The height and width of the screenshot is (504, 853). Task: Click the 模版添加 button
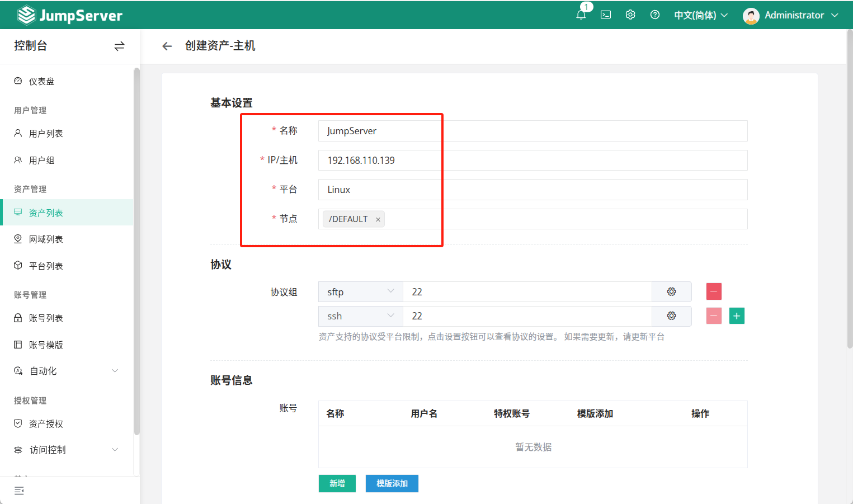tap(392, 483)
